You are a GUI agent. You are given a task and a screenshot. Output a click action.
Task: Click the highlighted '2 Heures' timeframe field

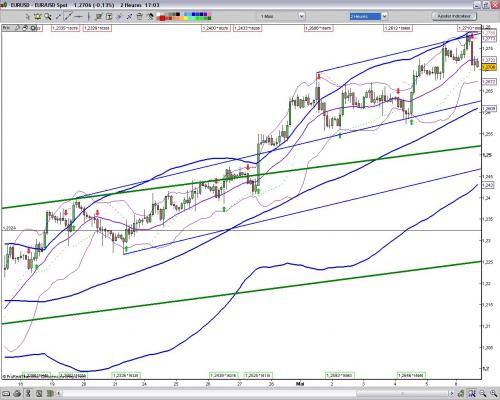click(x=365, y=16)
